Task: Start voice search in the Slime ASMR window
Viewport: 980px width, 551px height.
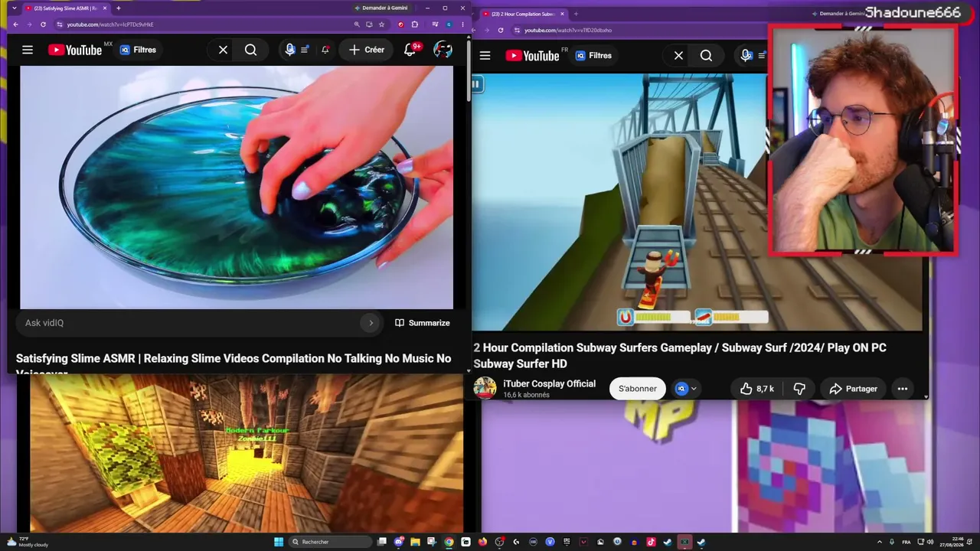Action: (x=289, y=50)
